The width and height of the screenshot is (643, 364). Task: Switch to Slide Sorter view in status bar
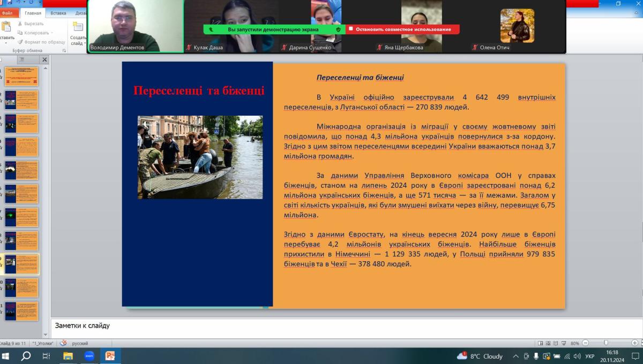coord(548,343)
